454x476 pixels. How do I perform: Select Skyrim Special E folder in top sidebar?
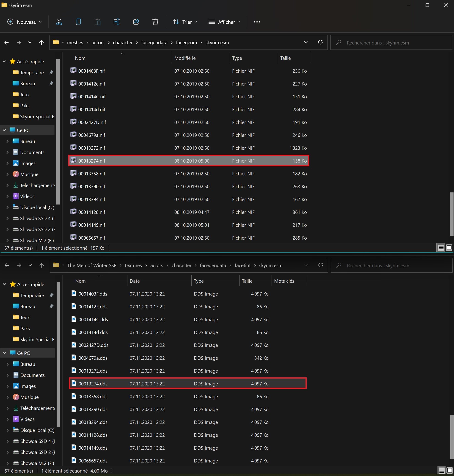(33, 116)
